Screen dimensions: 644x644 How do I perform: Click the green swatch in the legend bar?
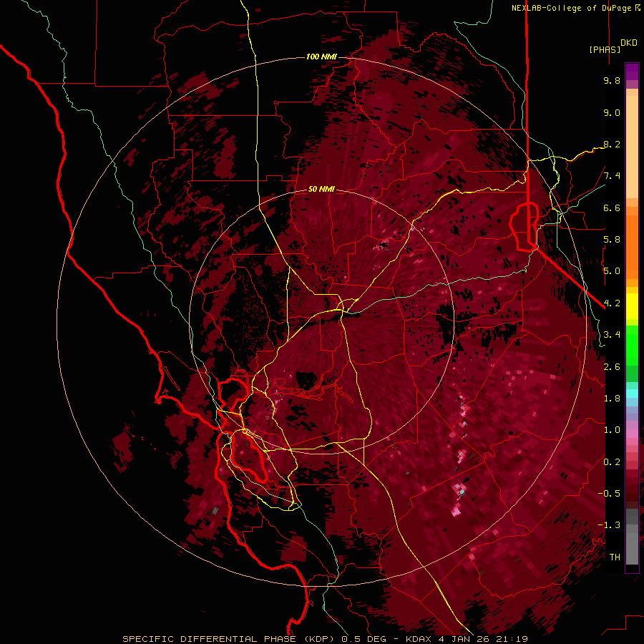click(x=632, y=345)
